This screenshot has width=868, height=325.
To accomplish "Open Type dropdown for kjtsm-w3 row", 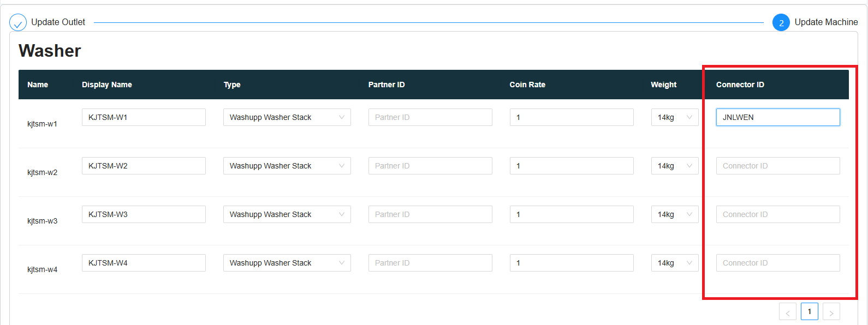I will 287,214.
